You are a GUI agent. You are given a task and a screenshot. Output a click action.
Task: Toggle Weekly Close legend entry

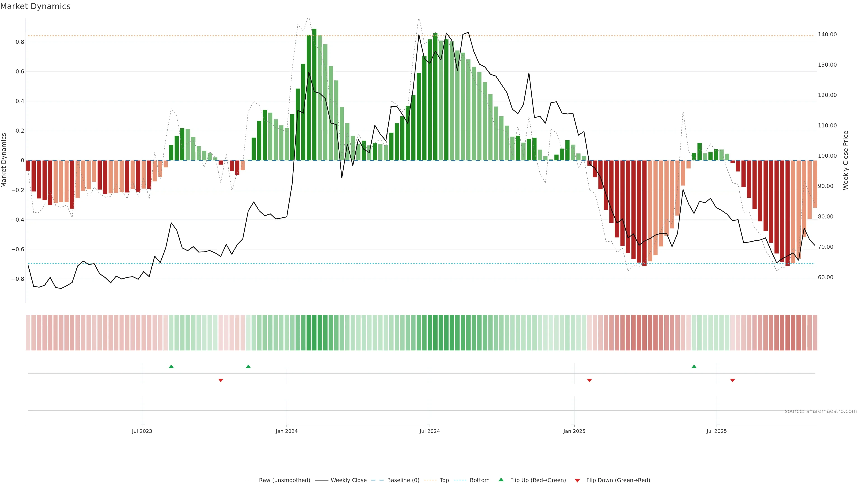(x=348, y=480)
